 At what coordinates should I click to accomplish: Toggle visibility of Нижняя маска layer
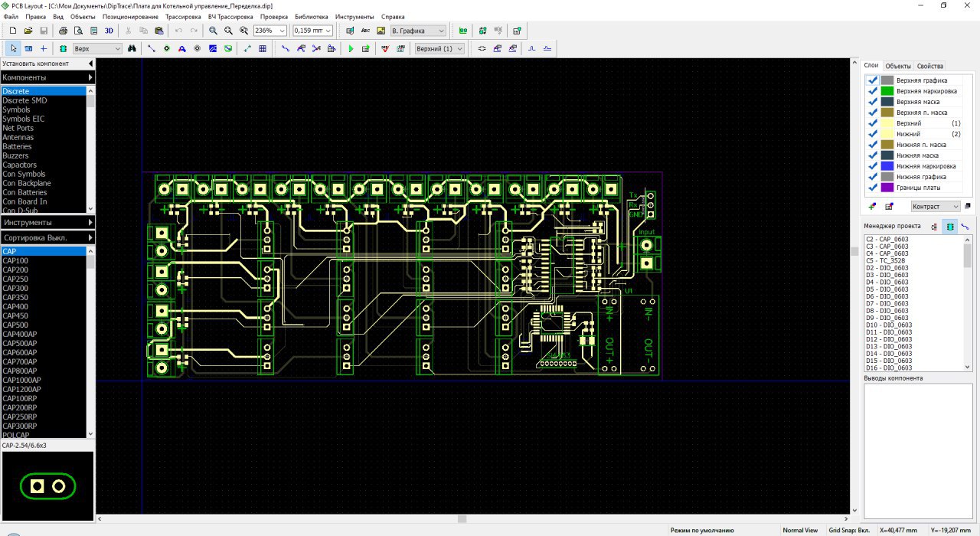[873, 155]
